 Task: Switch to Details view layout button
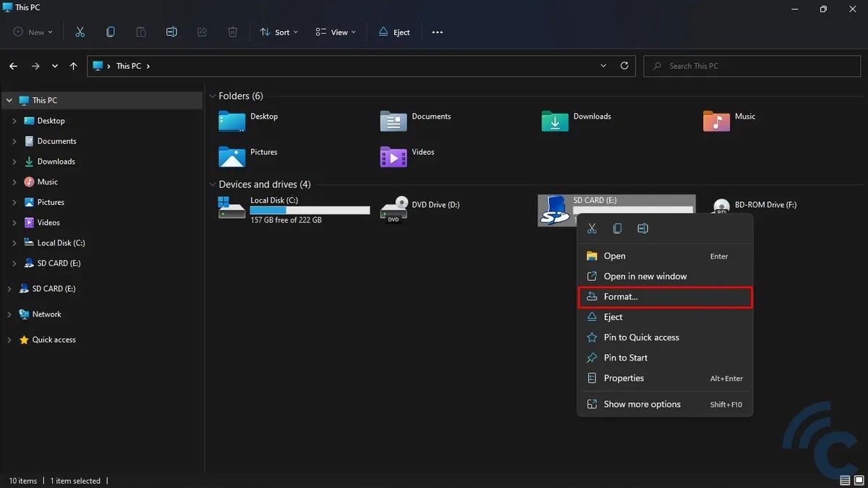click(x=845, y=481)
